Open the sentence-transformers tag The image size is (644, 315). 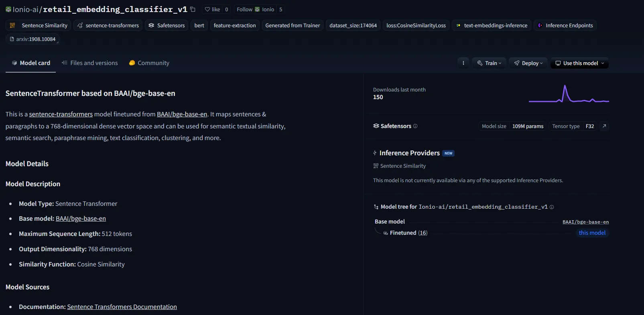click(x=108, y=25)
